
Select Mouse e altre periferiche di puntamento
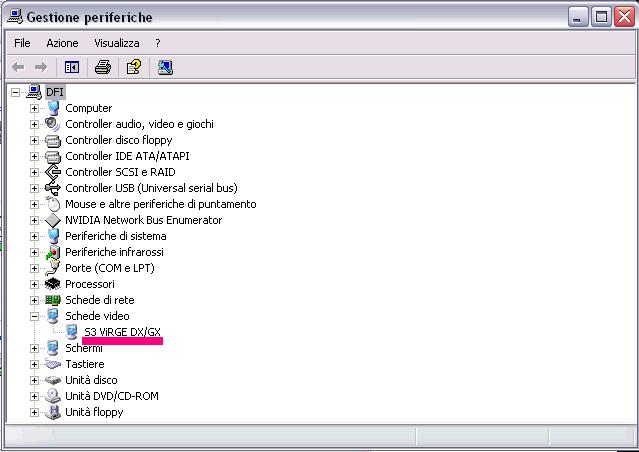pyautogui.click(x=160, y=204)
